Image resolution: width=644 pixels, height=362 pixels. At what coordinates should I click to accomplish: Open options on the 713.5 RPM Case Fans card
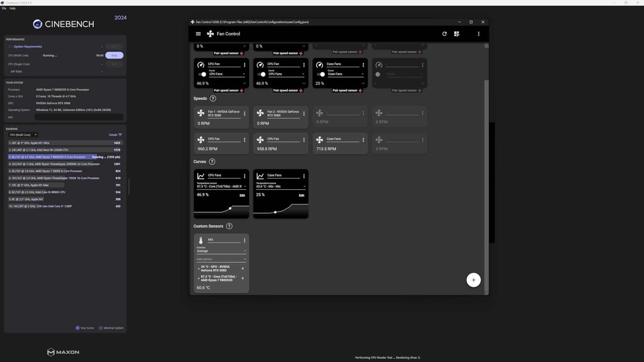(x=363, y=140)
